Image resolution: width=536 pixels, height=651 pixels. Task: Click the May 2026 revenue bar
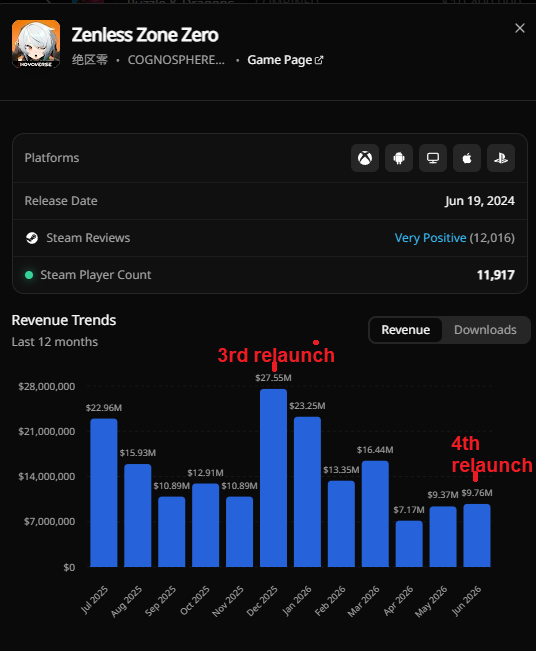[x=443, y=537]
